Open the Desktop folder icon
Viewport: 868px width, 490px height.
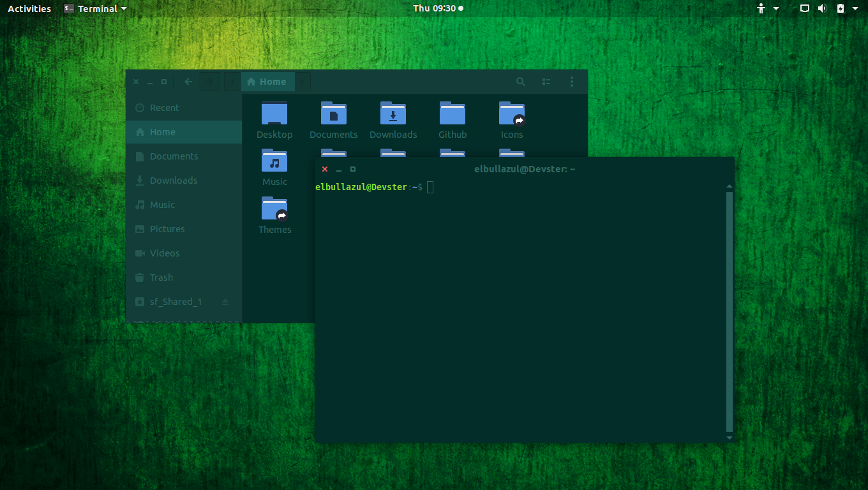(x=274, y=114)
